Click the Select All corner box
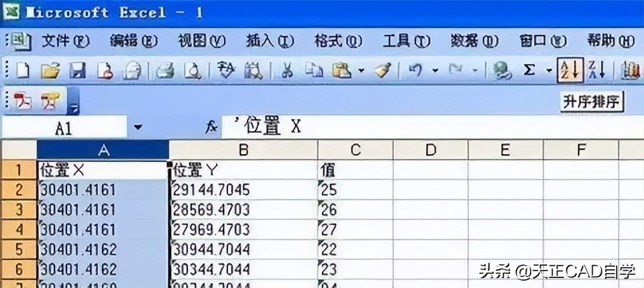Viewport: 644px width, 288px height. pos(19,150)
